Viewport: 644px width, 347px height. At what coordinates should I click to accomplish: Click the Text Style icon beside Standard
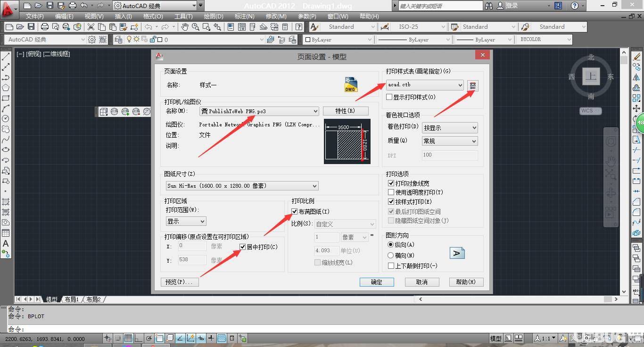tap(315, 27)
